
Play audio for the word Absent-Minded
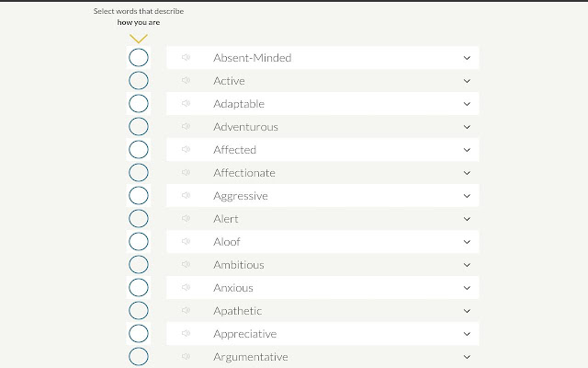(x=186, y=58)
